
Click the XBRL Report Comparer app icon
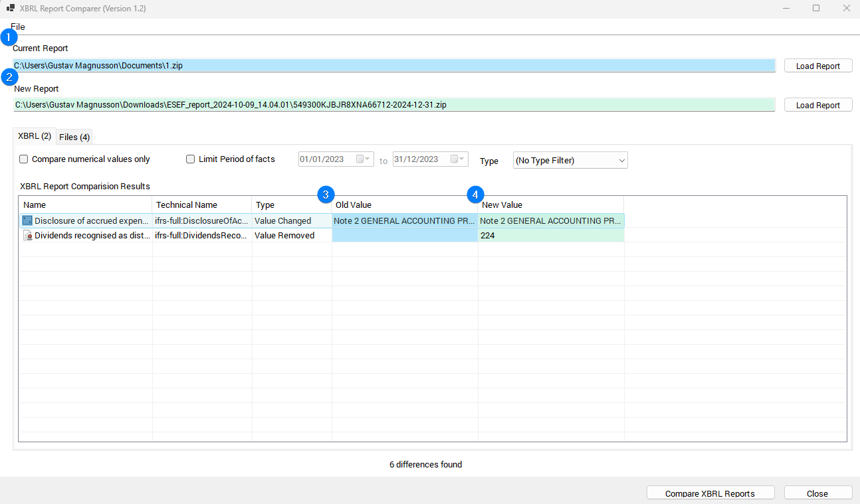pyautogui.click(x=11, y=9)
